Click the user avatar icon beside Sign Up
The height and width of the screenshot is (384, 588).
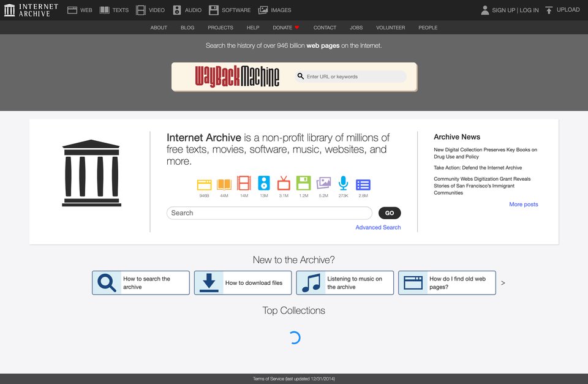coord(485,10)
